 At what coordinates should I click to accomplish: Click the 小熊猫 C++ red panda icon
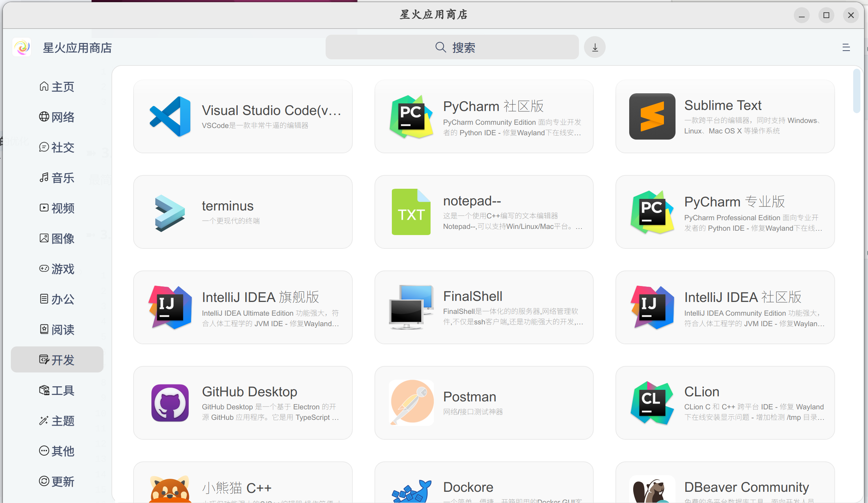pos(170,489)
